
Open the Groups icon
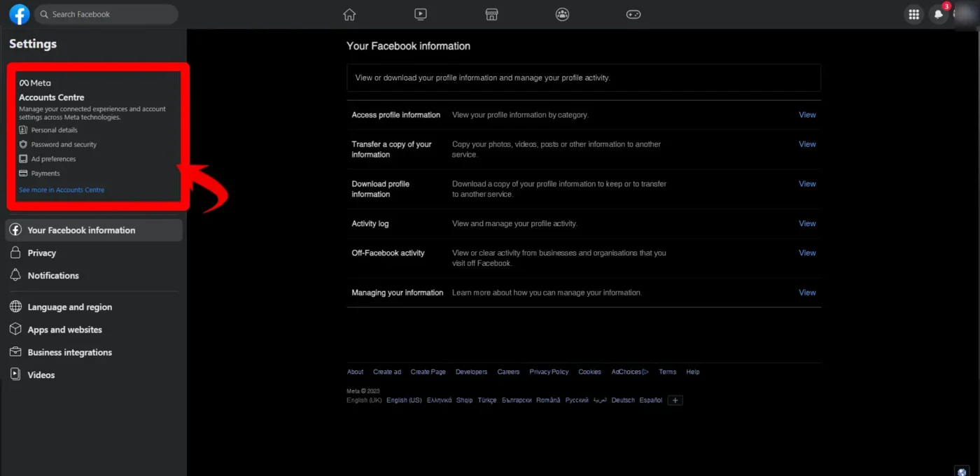pyautogui.click(x=562, y=14)
